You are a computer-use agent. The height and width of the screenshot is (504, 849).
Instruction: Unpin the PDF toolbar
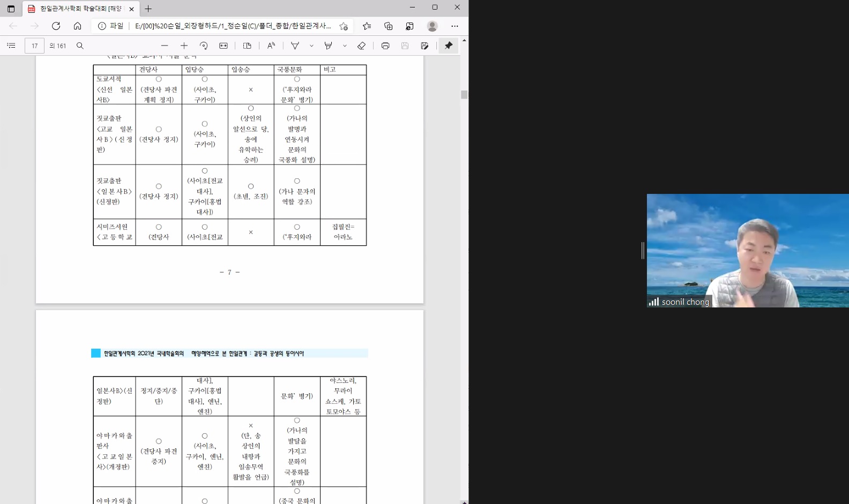click(449, 46)
